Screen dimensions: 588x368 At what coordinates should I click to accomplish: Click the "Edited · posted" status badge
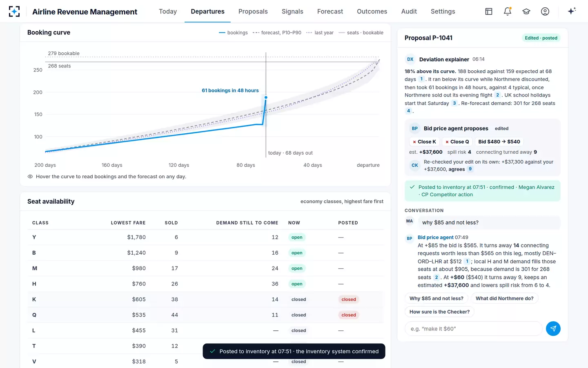tap(541, 38)
